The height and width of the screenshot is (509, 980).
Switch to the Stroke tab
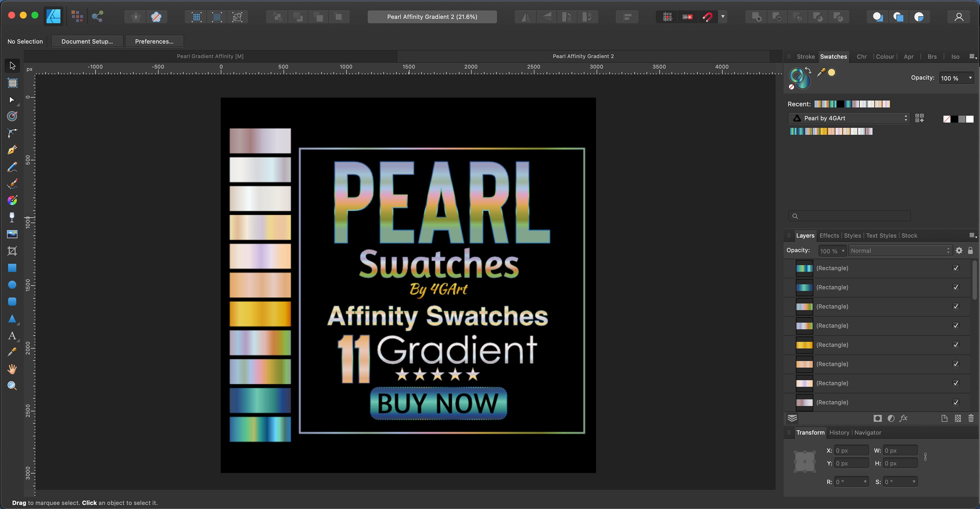coord(806,56)
